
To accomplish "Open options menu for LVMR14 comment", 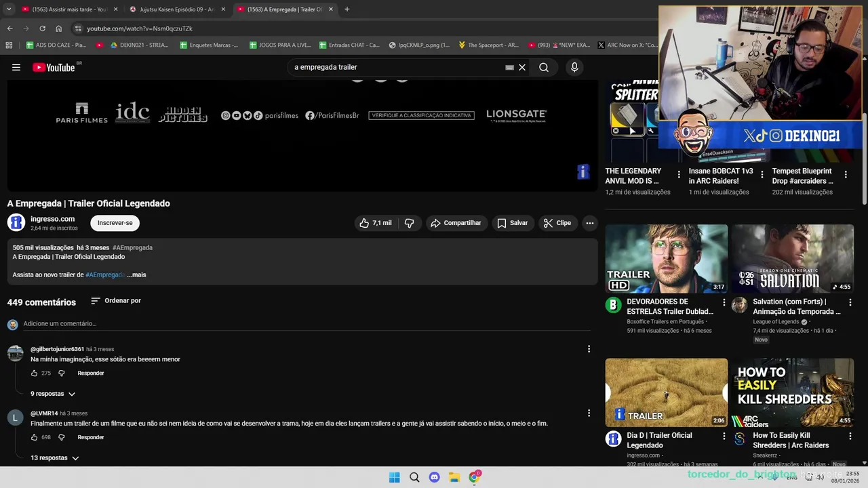I will 589,413.
